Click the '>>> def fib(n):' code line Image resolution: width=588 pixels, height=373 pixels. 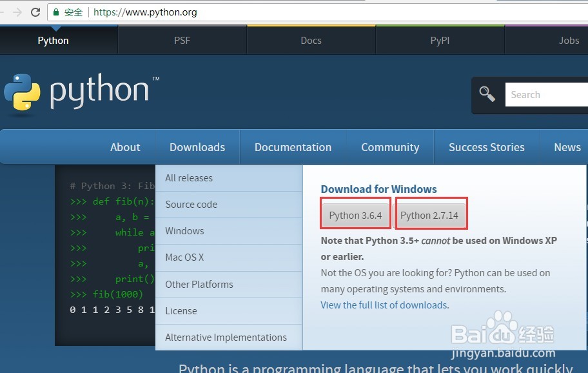coord(112,201)
